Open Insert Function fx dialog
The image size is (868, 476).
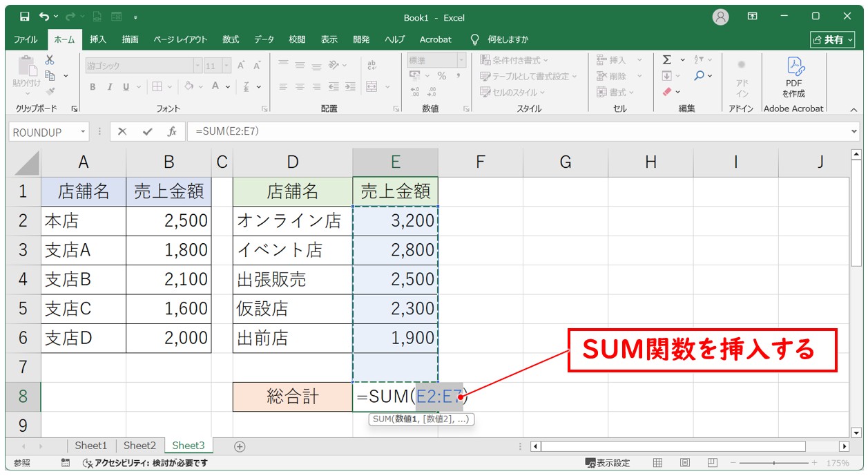click(171, 131)
